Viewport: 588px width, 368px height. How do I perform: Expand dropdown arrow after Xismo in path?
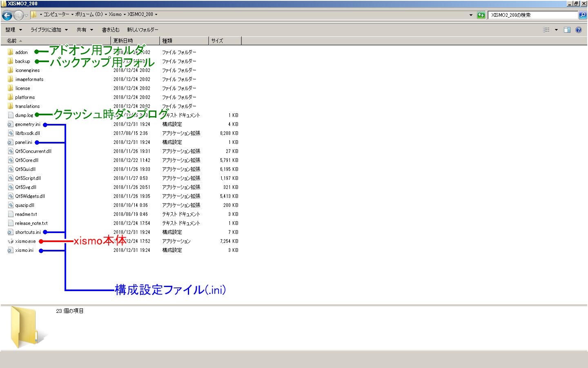[x=125, y=14]
